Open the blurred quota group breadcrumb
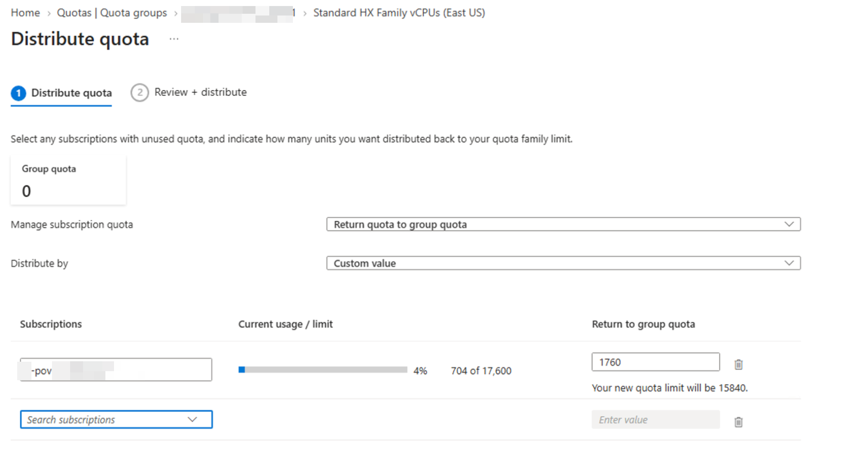The width and height of the screenshot is (868, 459). 238,14
